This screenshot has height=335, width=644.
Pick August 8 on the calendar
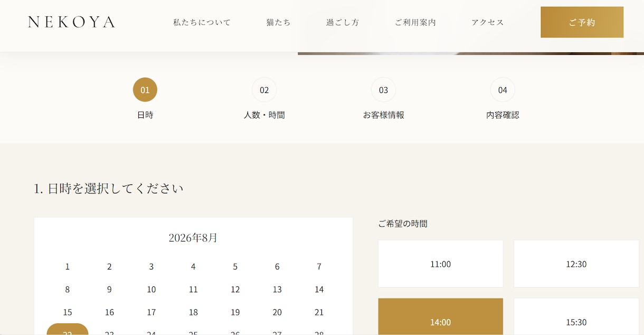68,290
